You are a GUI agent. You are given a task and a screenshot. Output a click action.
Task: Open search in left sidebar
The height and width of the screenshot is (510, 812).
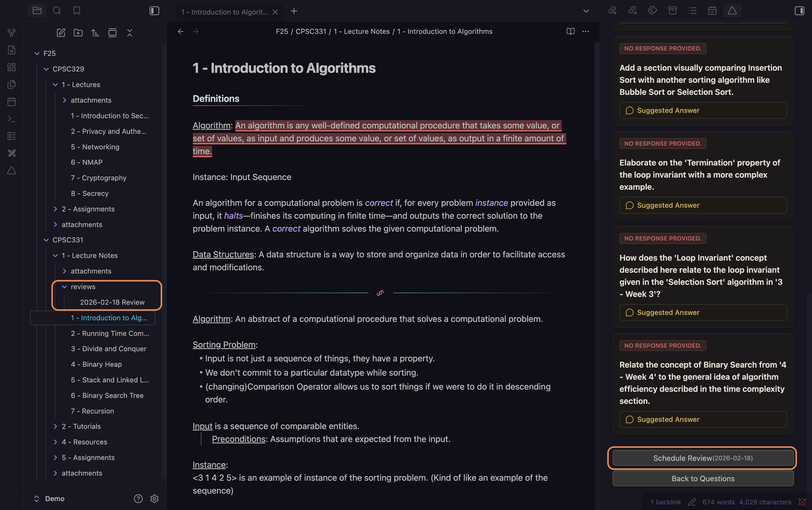pos(57,11)
